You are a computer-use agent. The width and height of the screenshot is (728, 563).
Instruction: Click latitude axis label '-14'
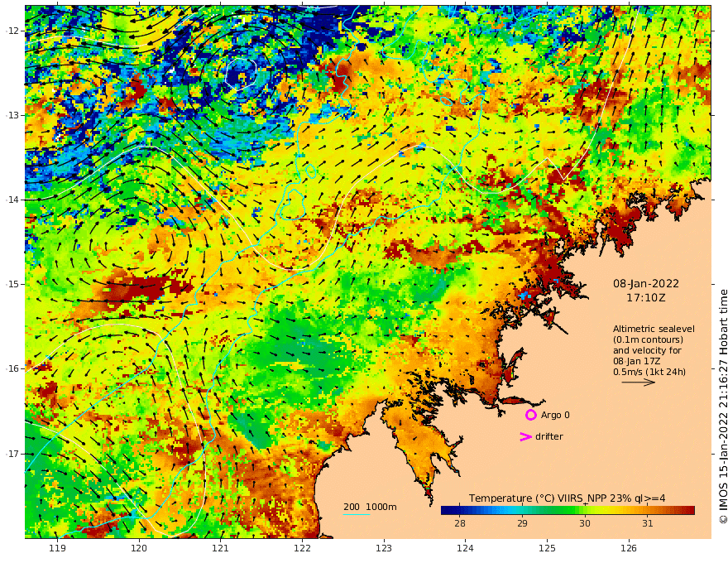[12, 200]
